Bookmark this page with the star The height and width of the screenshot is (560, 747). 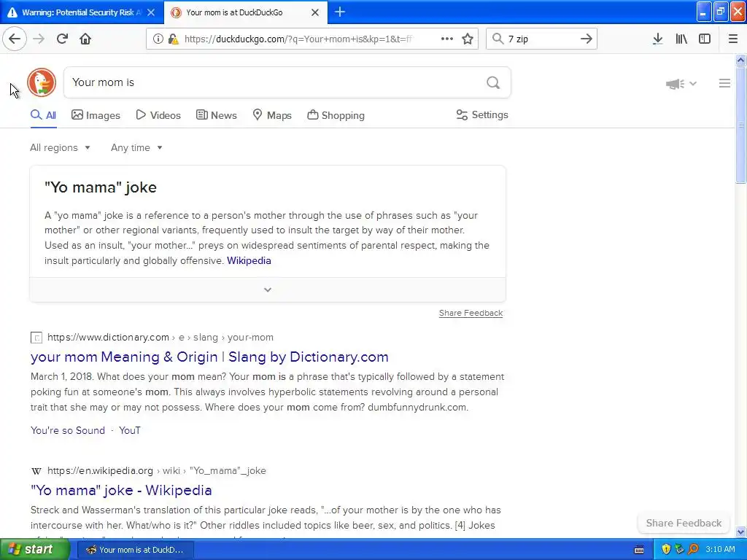(468, 39)
